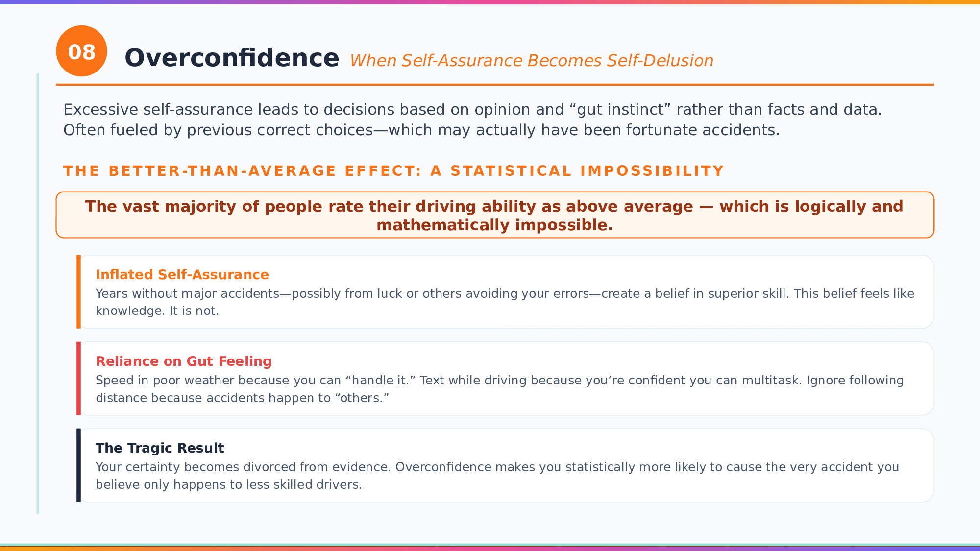Image resolution: width=980 pixels, height=551 pixels.
Task: Click the highlighted driving ability quote box
Action: (x=495, y=215)
